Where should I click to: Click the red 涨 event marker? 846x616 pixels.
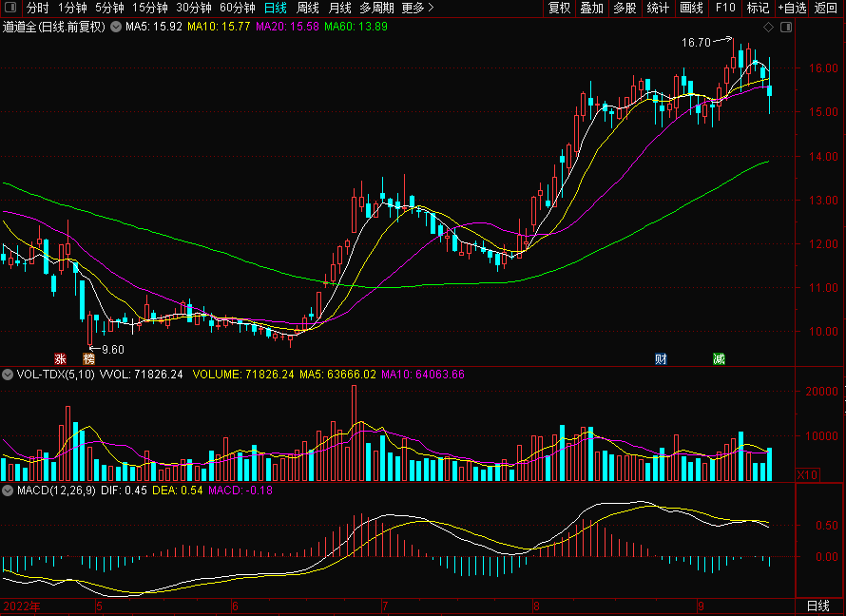[x=61, y=359]
